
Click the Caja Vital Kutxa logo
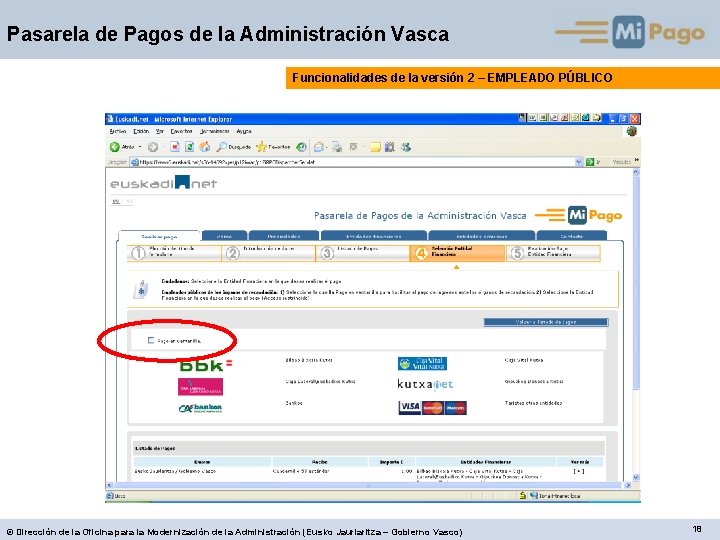422,363
